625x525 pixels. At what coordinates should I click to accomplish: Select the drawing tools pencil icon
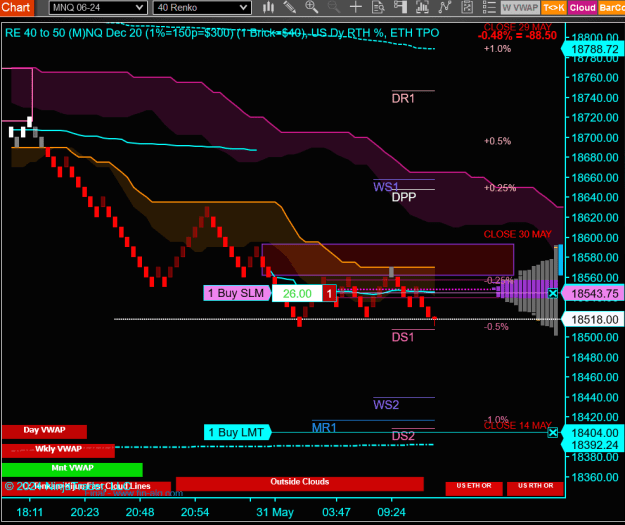(x=289, y=7)
